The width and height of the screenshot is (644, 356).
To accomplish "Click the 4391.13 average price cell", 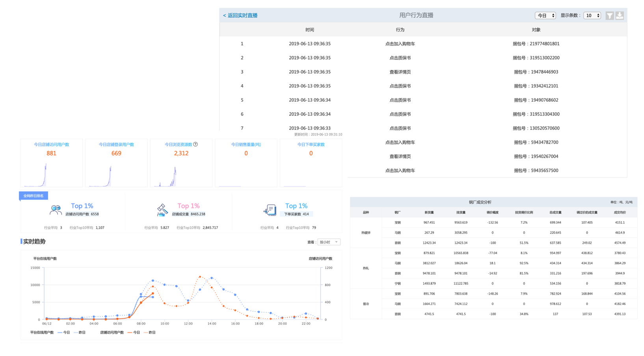I will pyautogui.click(x=620, y=314).
